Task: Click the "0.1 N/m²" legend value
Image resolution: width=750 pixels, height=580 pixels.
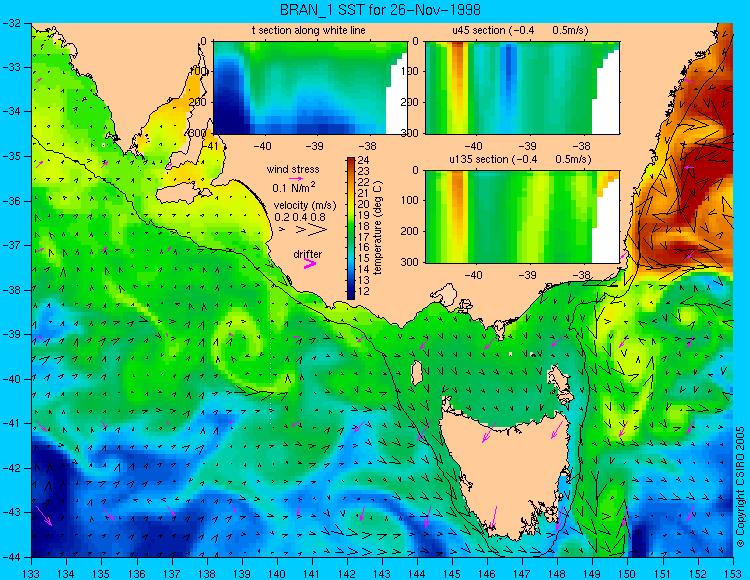Action: (294, 187)
